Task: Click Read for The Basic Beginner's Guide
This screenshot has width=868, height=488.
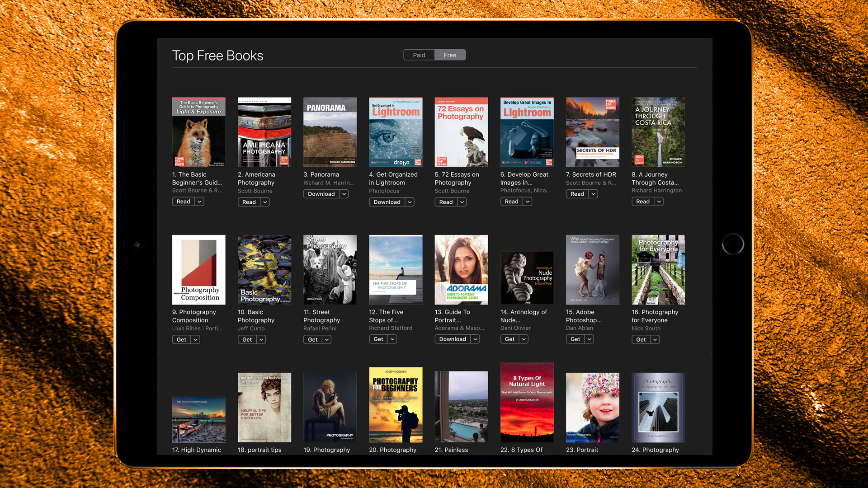Action: point(184,201)
